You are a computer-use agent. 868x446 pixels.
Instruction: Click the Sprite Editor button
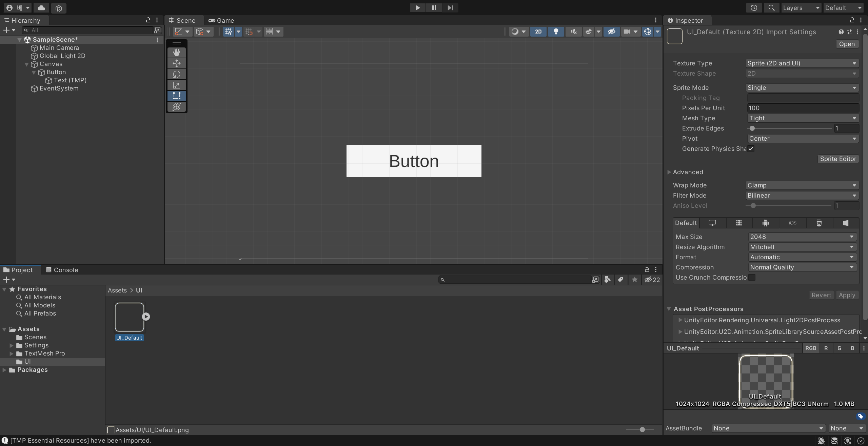838,159
